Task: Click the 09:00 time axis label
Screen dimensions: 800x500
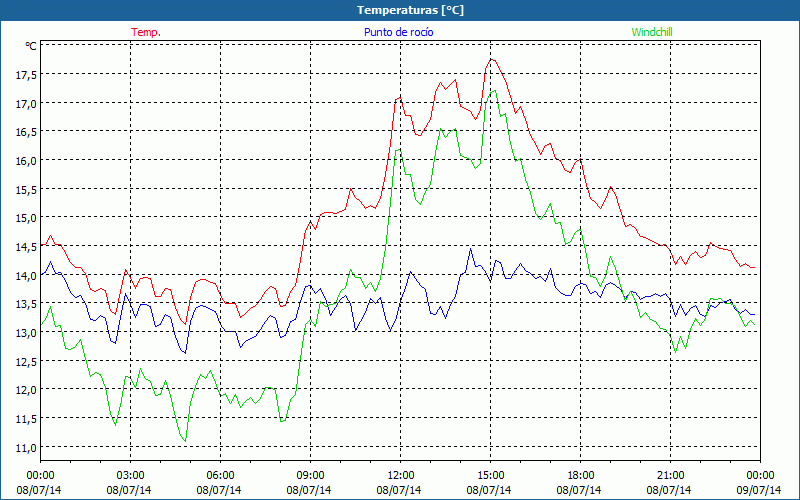Action: pos(310,475)
